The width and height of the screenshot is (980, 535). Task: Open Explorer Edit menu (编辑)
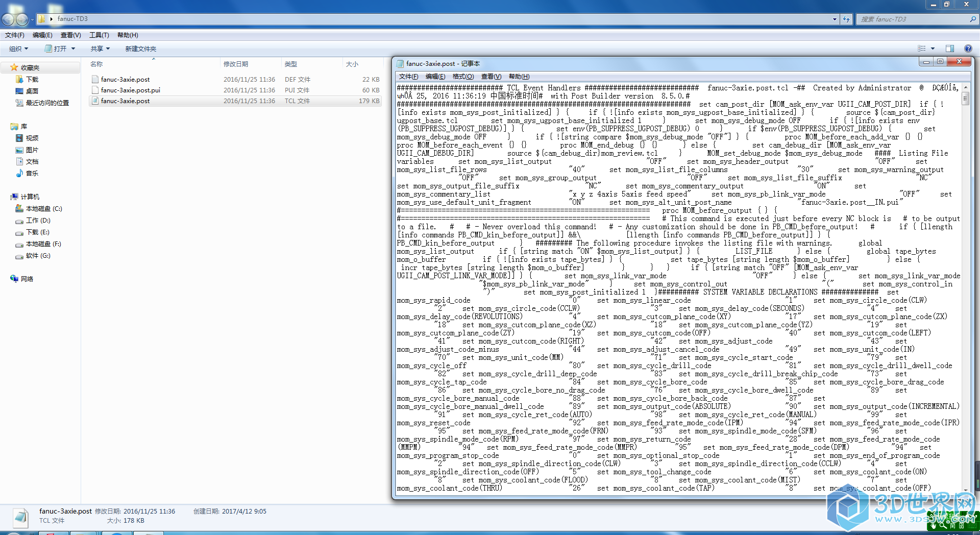pyautogui.click(x=42, y=35)
